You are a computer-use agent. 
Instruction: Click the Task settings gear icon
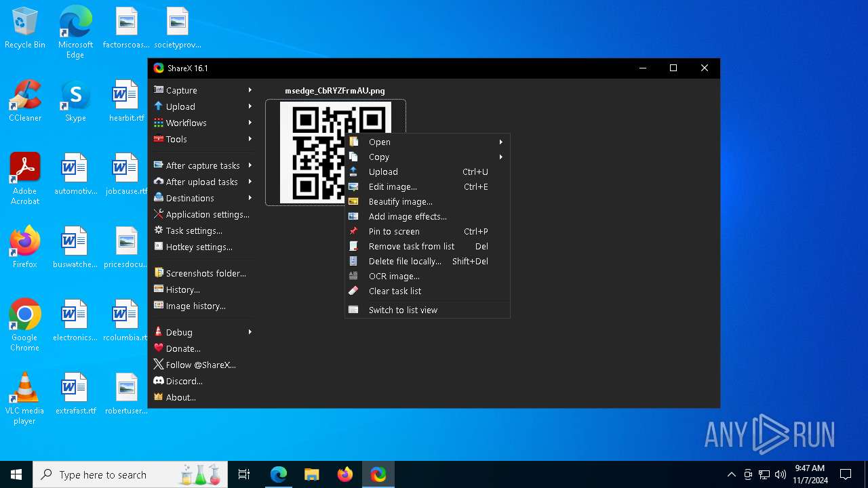click(159, 230)
